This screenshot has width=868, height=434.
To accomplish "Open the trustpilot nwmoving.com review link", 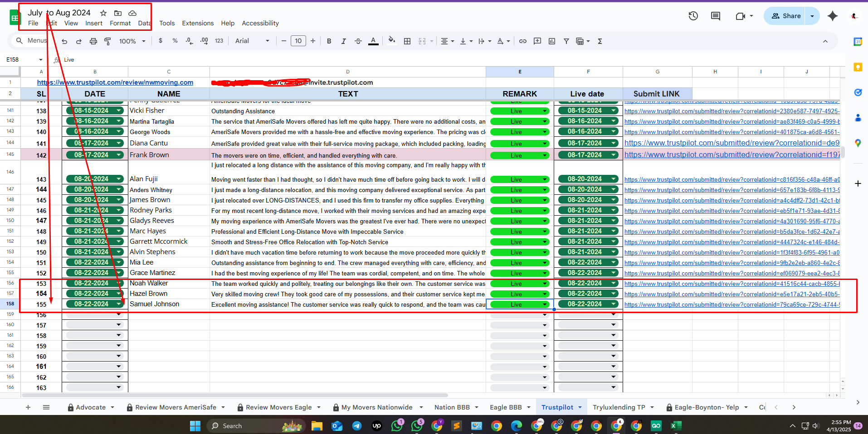I will coord(115,82).
